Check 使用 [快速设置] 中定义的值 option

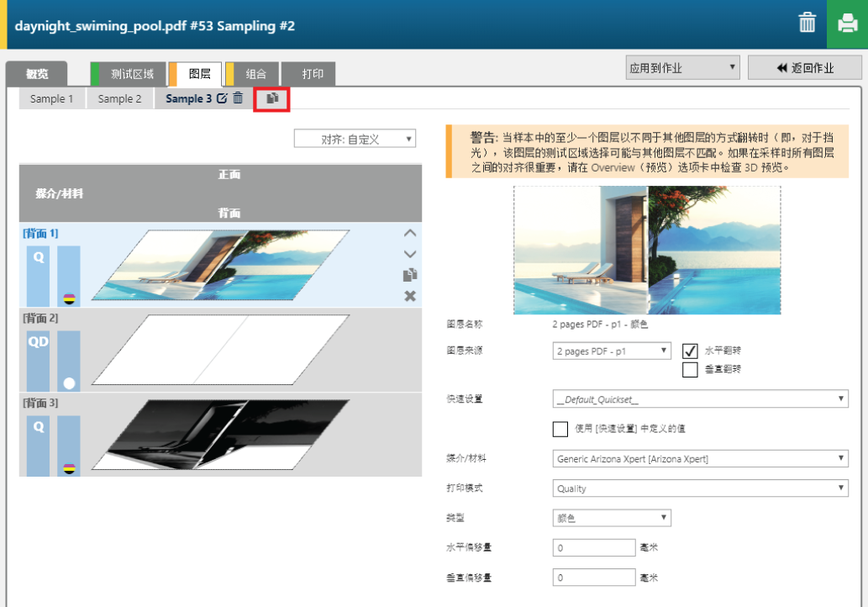[560, 430]
